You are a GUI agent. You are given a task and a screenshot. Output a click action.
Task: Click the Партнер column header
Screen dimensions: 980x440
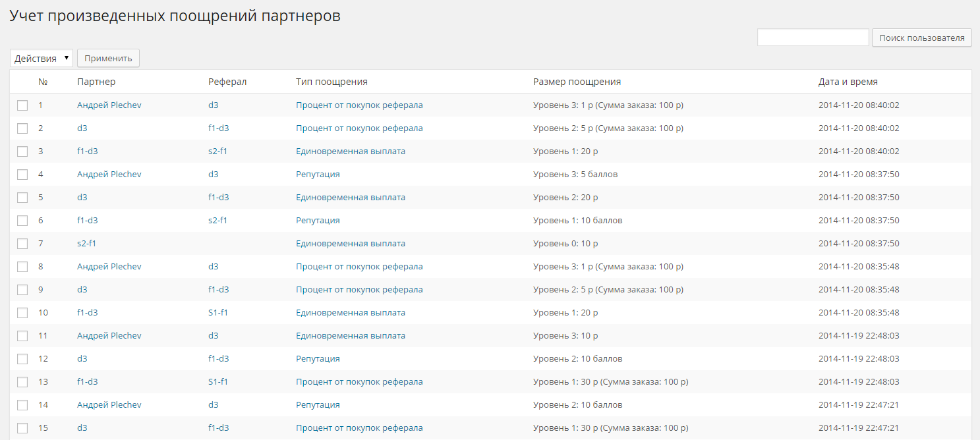[96, 82]
